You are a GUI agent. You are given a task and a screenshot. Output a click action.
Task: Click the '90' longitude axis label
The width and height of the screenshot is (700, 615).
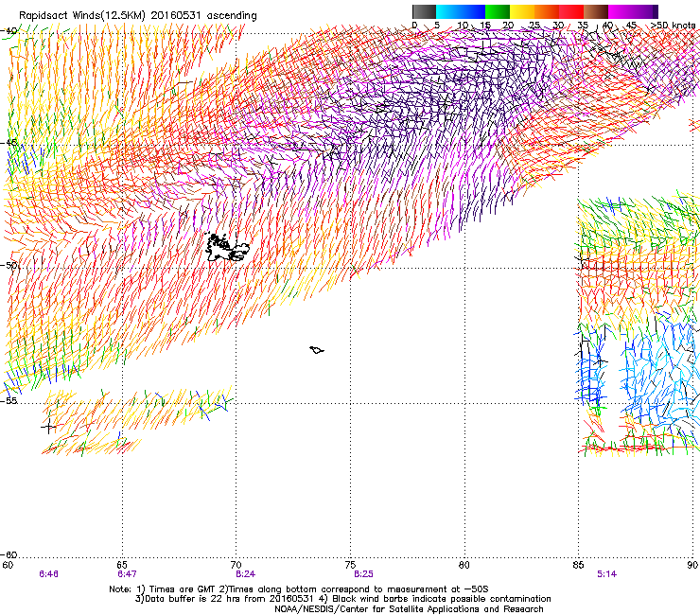click(692, 565)
